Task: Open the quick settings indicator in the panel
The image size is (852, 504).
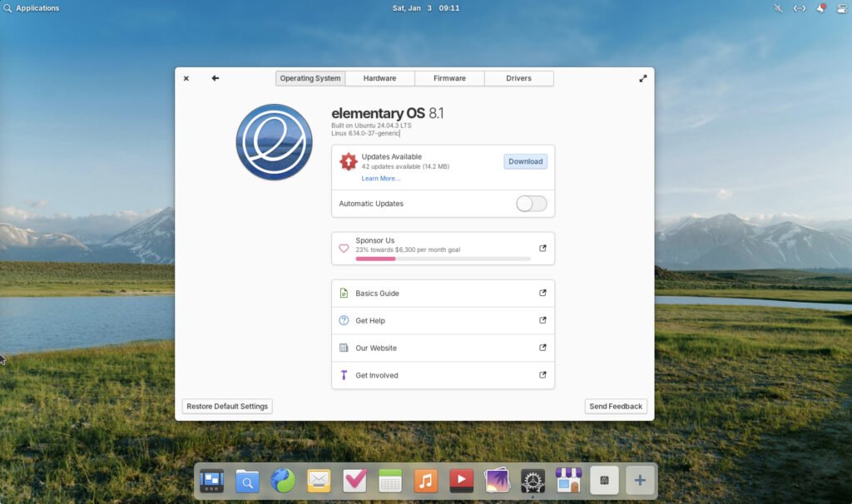Action: pos(841,8)
